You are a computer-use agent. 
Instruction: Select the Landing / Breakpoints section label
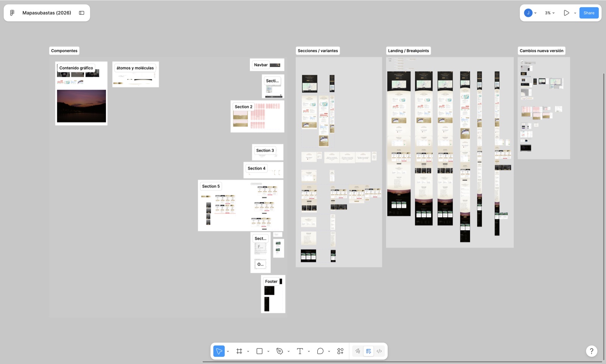408,51
